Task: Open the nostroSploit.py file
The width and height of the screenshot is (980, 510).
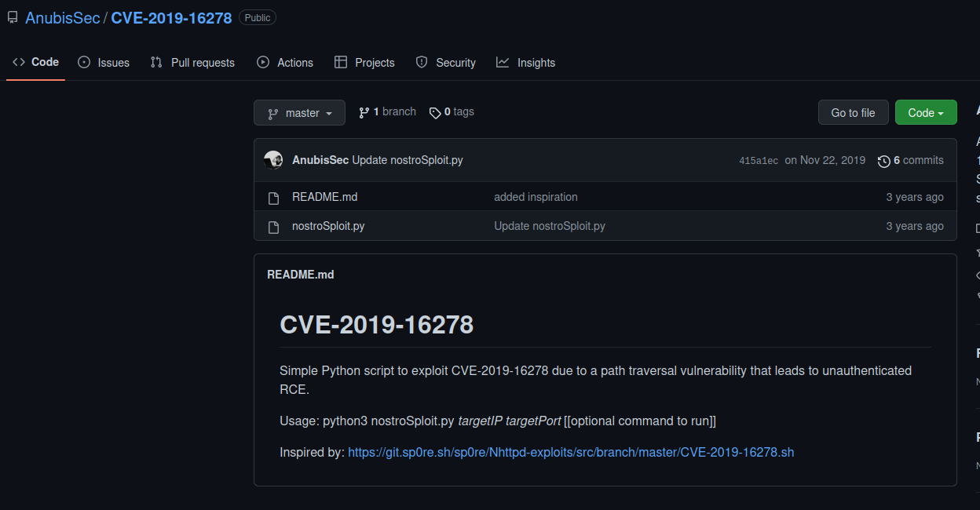Action: coord(328,226)
